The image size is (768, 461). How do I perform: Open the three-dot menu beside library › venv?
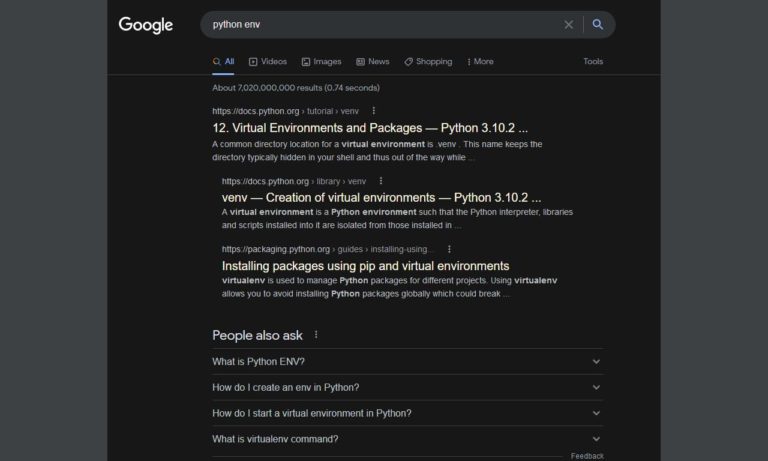[x=381, y=181]
